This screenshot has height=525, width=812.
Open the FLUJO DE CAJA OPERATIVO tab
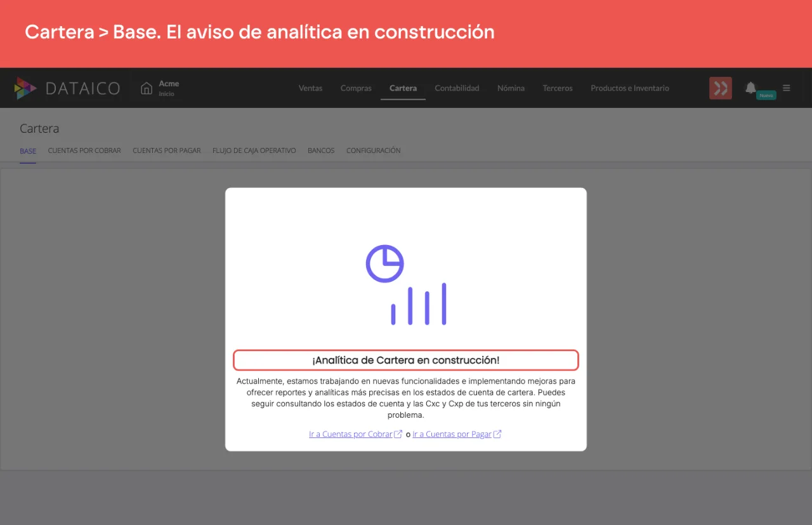click(x=254, y=151)
